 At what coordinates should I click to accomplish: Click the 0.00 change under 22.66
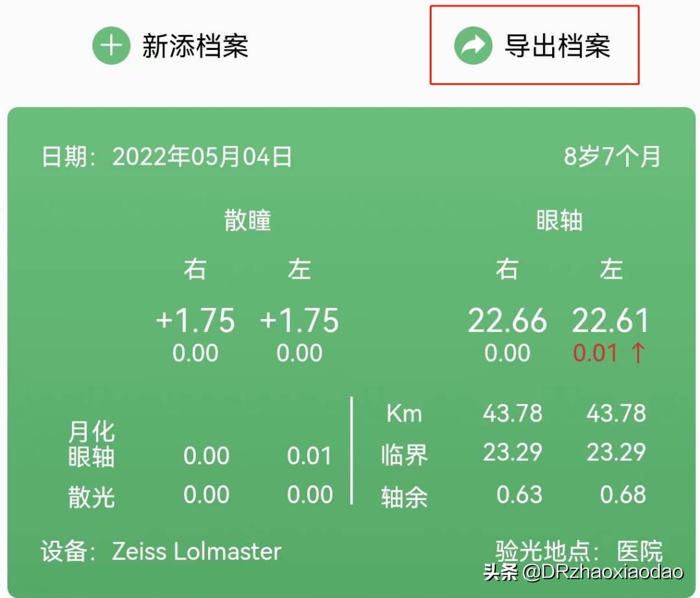click(507, 353)
